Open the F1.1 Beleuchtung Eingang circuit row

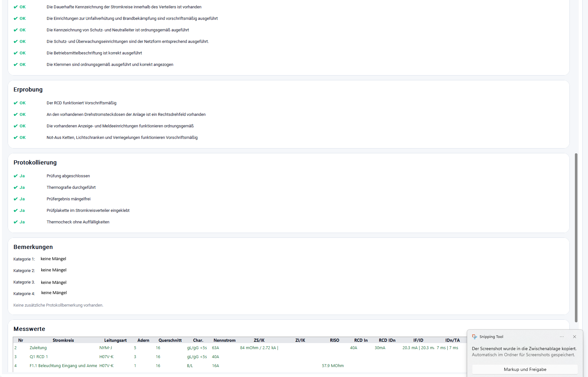click(x=63, y=366)
